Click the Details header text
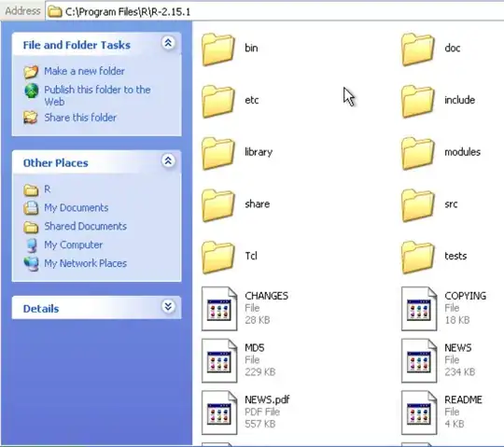This screenshot has height=447, width=504. [41, 309]
